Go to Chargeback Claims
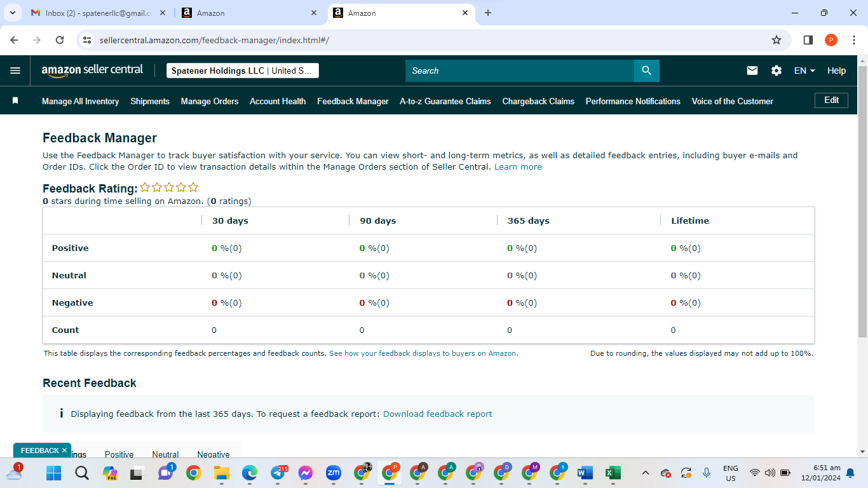 pos(538,101)
